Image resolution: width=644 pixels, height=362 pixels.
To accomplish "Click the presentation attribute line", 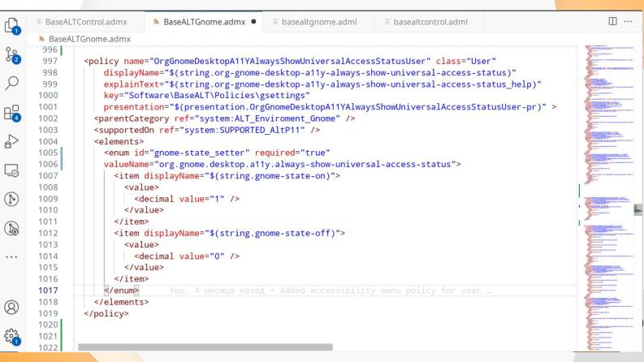I will tap(330, 107).
